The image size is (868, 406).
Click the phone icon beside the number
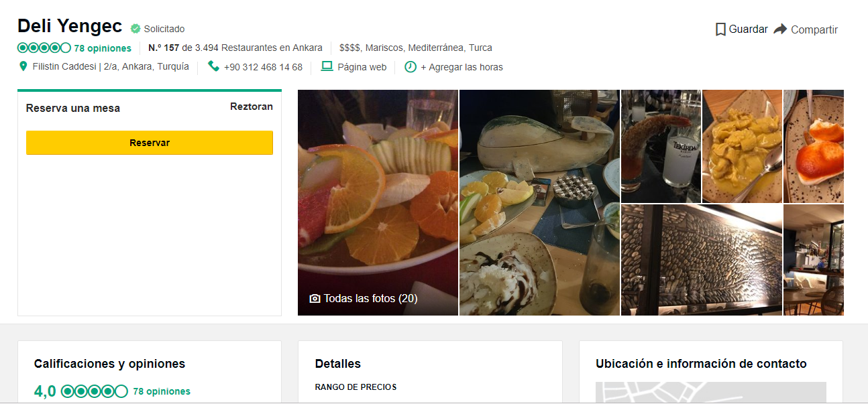[213, 66]
